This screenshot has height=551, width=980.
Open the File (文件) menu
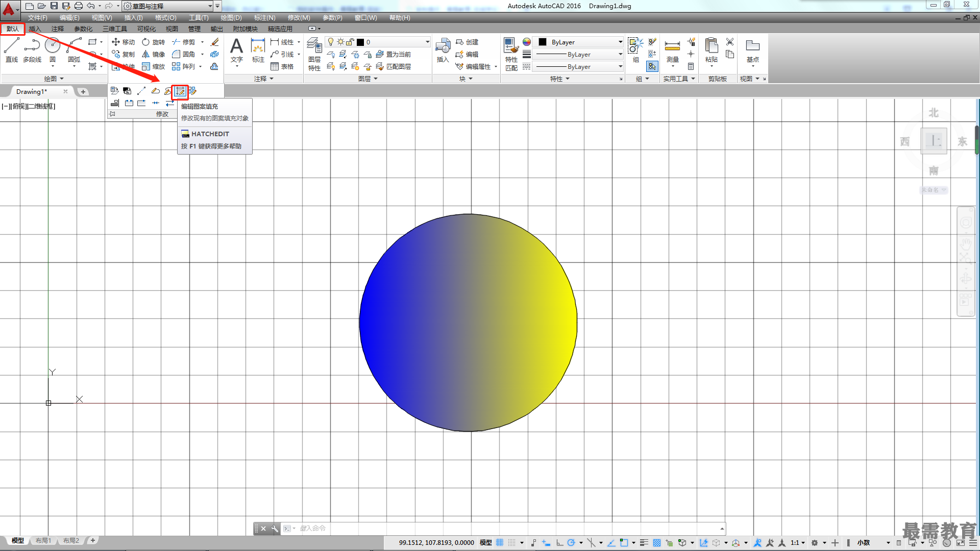[38, 17]
